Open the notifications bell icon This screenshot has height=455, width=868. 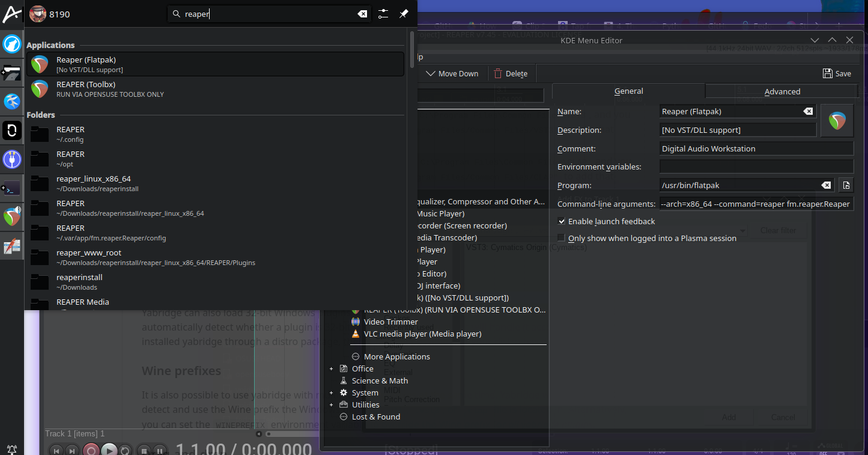click(12, 449)
